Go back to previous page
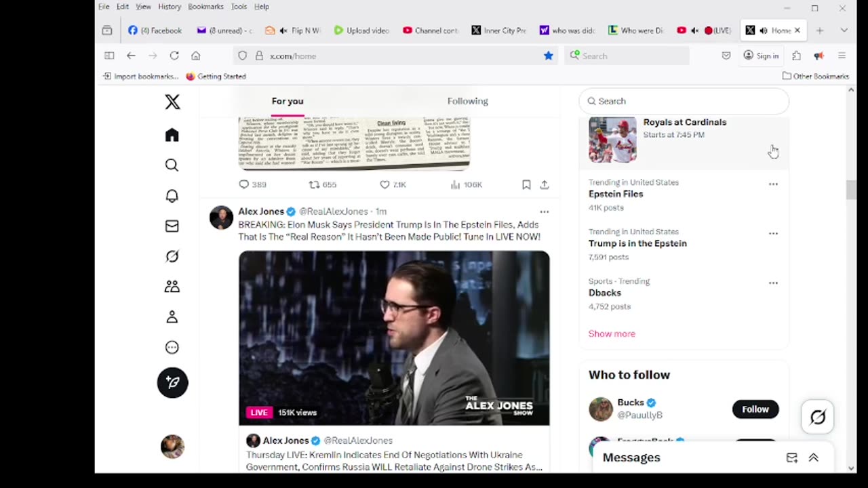This screenshot has height=488, width=868. point(131,56)
